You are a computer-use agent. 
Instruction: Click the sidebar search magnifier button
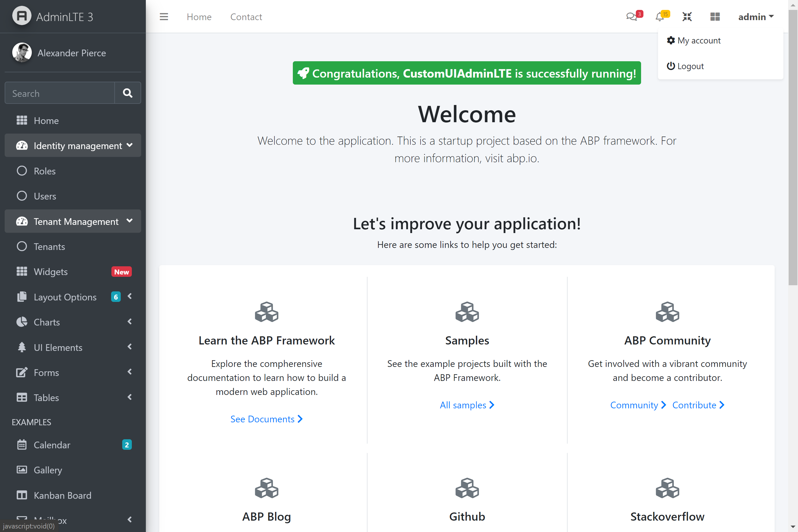pyautogui.click(x=127, y=93)
